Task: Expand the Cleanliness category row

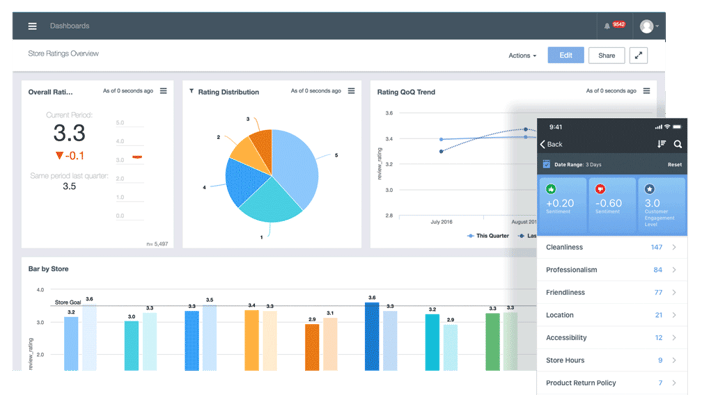Action: 612,247
